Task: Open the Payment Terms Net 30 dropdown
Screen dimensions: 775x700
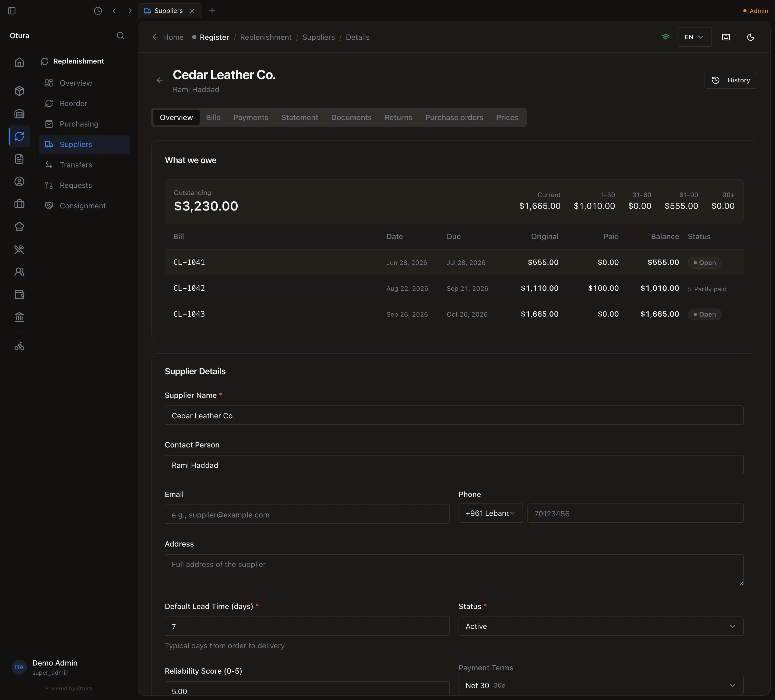Action: [x=601, y=685]
